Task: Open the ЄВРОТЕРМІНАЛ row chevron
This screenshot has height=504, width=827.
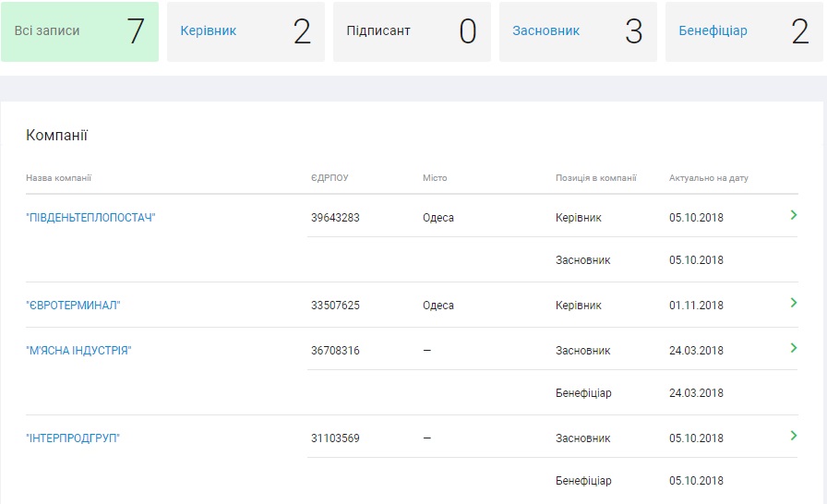Action: tap(793, 303)
